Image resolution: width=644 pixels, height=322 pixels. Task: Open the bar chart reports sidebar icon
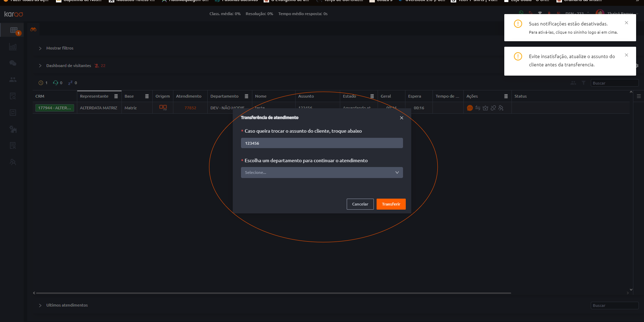tap(13, 47)
